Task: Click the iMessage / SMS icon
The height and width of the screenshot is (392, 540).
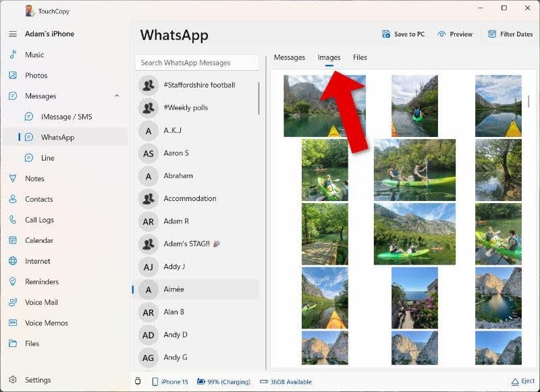Action: 29,116
